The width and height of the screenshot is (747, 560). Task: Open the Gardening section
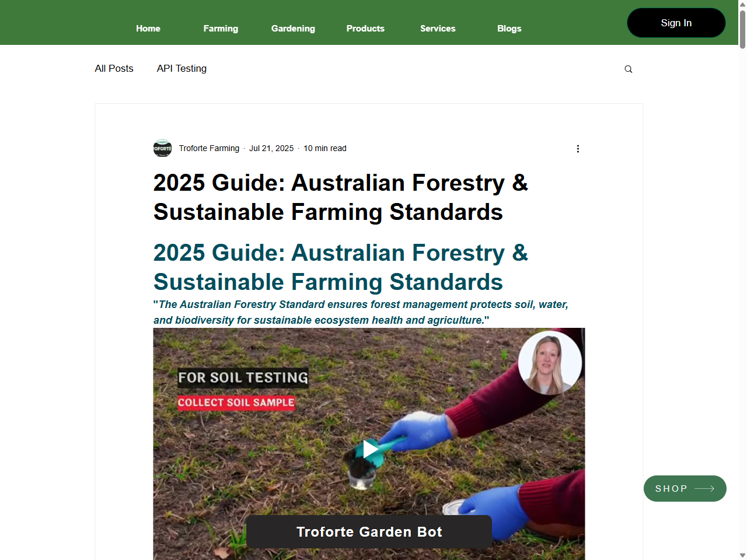coord(293,28)
